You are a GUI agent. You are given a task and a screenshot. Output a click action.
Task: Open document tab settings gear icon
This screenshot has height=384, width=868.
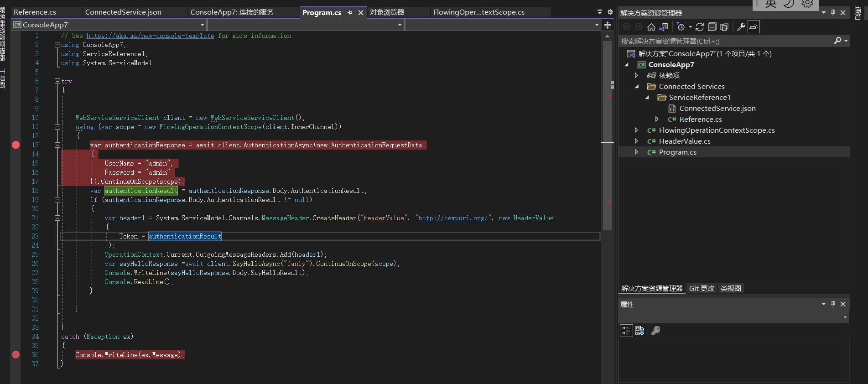pos(610,12)
